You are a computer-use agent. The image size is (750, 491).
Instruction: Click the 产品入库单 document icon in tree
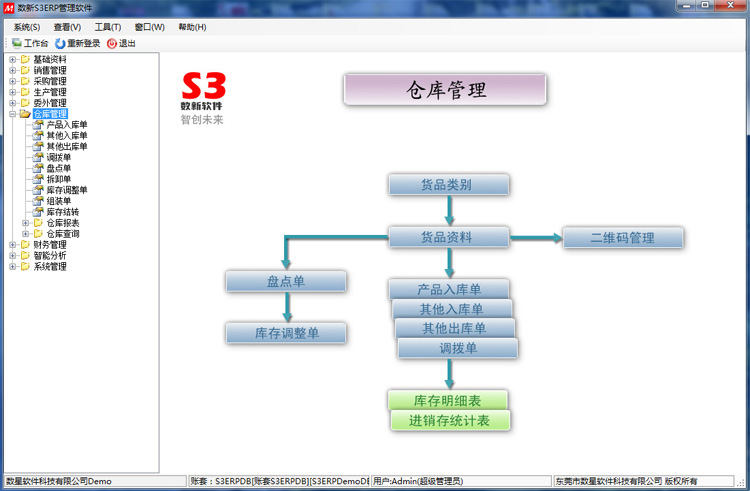tap(38, 125)
